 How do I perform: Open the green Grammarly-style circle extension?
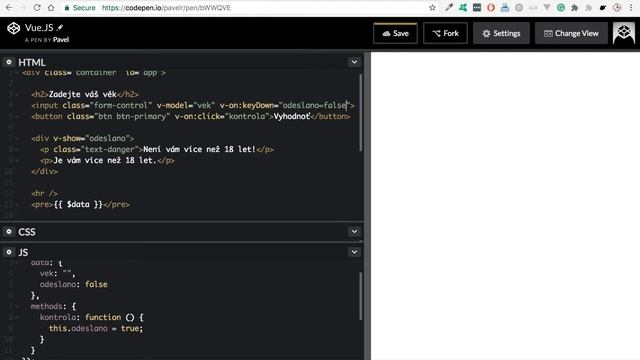coord(561,7)
